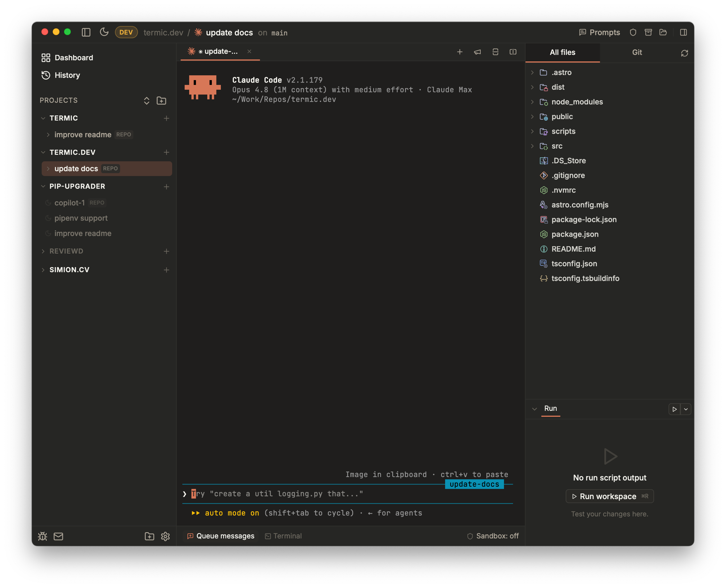Collapse the PIP-UPGRADER project group
Screen dimensions: 726x588
click(x=43, y=186)
